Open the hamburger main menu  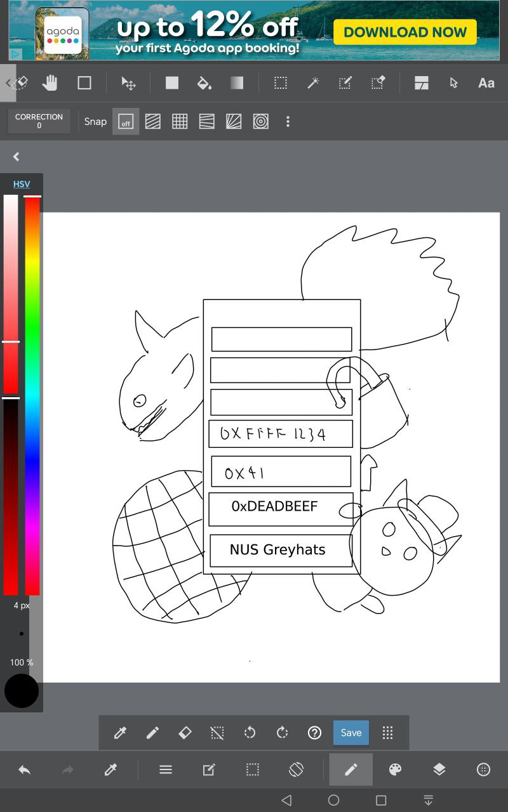coord(166,769)
